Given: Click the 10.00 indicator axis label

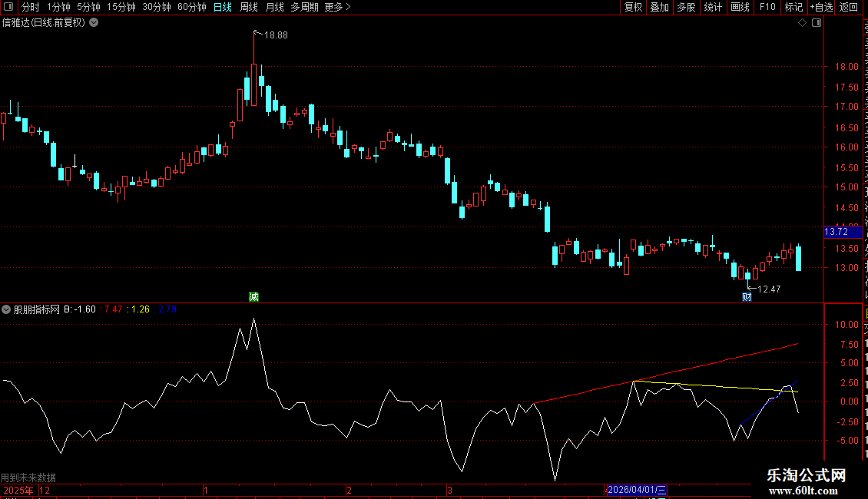Looking at the screenshot, I should coord(846,324).
